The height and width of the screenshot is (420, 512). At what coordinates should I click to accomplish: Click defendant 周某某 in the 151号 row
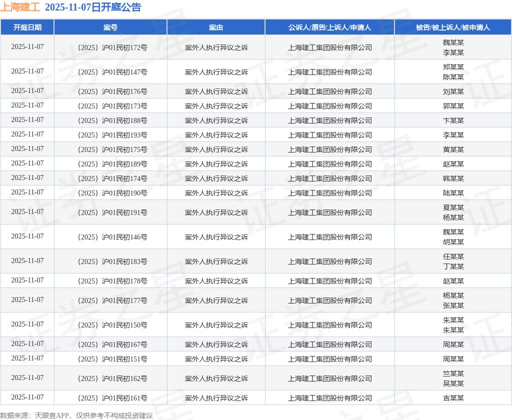click(x=453, y=359)
